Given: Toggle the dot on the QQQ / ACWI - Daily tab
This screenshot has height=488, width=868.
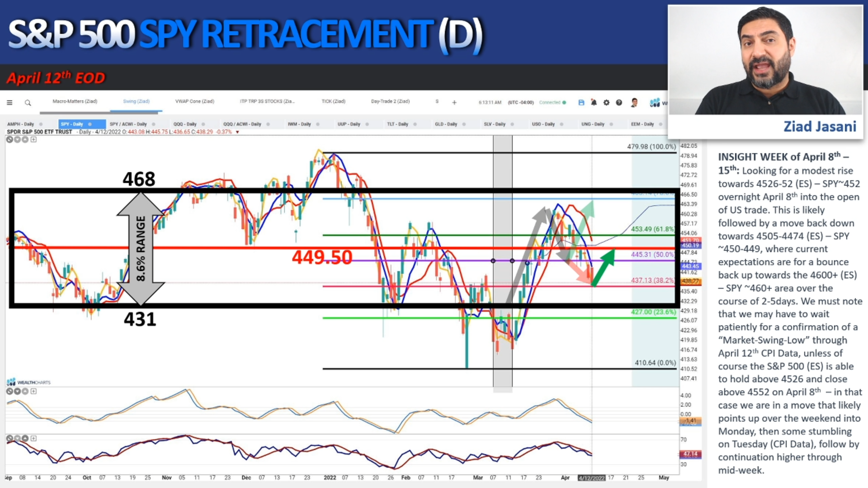Looking at the screenshot, I should click(269, 124).
